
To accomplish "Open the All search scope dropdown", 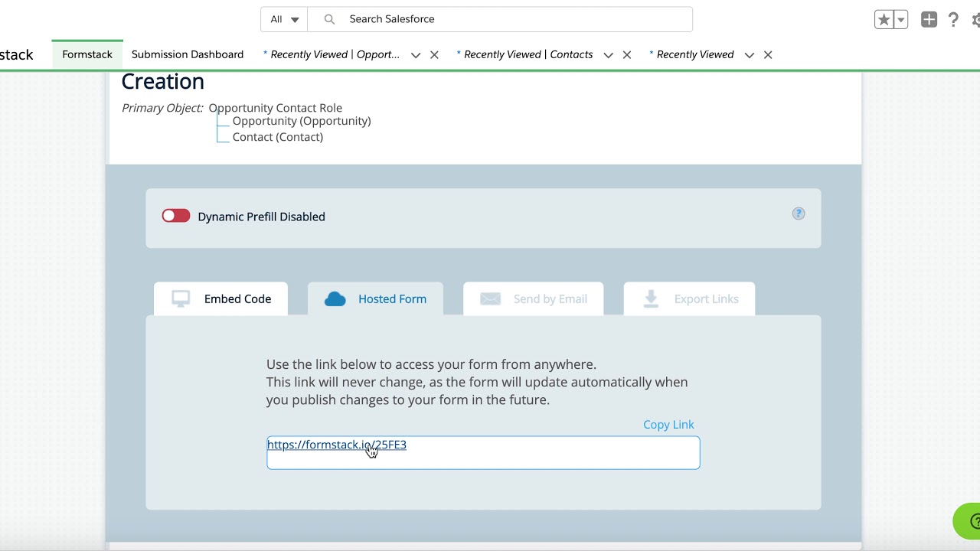I will 284,19.
